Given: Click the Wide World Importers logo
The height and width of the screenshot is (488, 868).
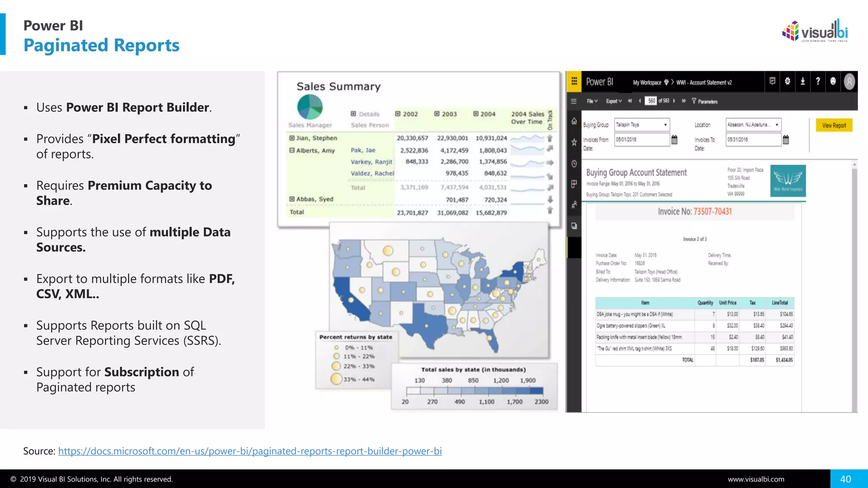Looking at the screenshot, I should [788, 181].
